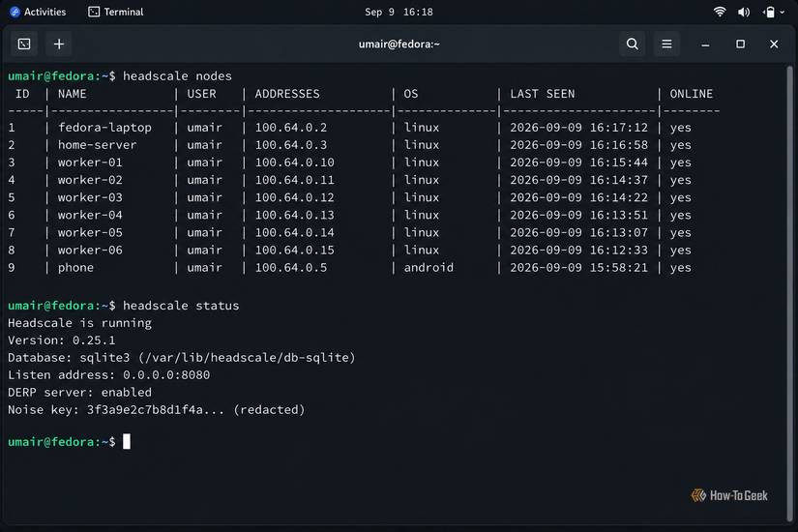
Task: Click the phone node's android OS entry
Action: (x=429, y=268)
